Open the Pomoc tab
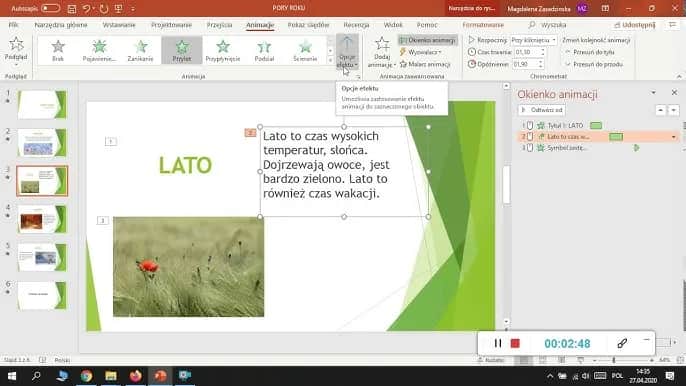Image resolution: width=686 pixels, height=386 pixels. (x=427, y=25)
